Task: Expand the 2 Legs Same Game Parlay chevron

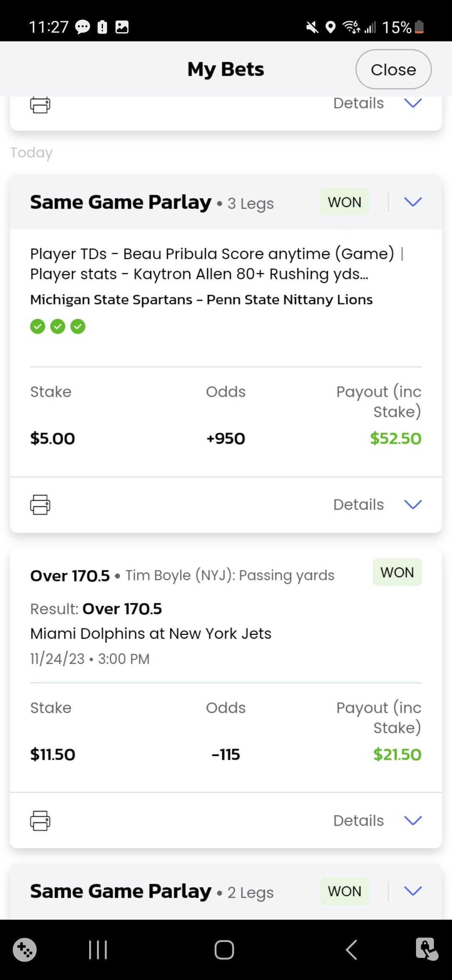Action: point(413,891)
